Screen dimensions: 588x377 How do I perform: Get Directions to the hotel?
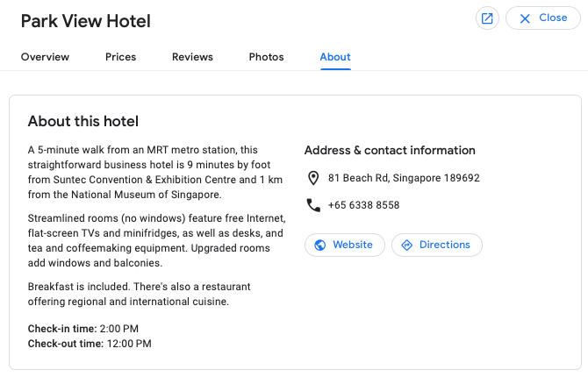pyautogui.click(x=437, y=245)
